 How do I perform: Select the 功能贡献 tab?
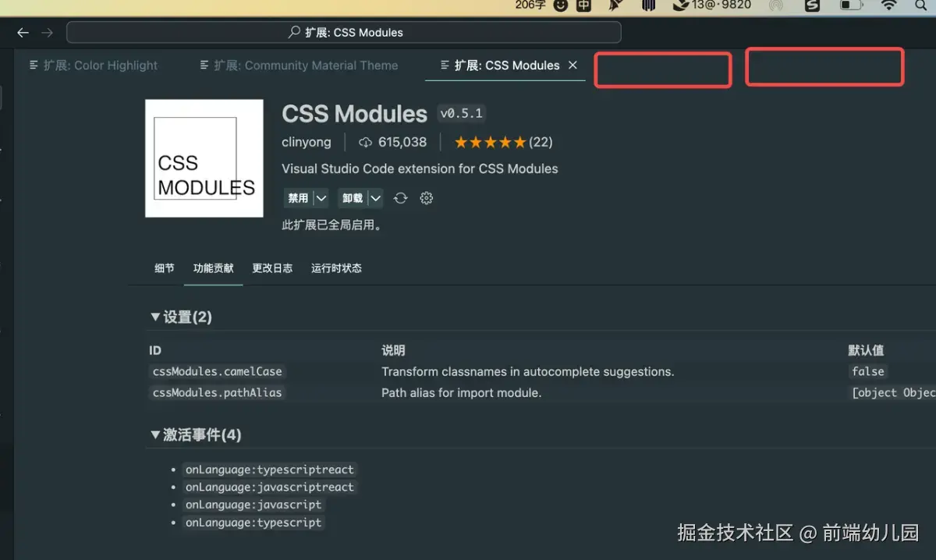click(x=214, y=268)
